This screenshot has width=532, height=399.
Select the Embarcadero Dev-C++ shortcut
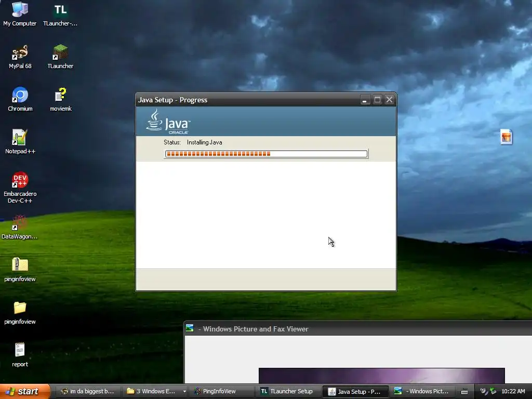(20, 187)
